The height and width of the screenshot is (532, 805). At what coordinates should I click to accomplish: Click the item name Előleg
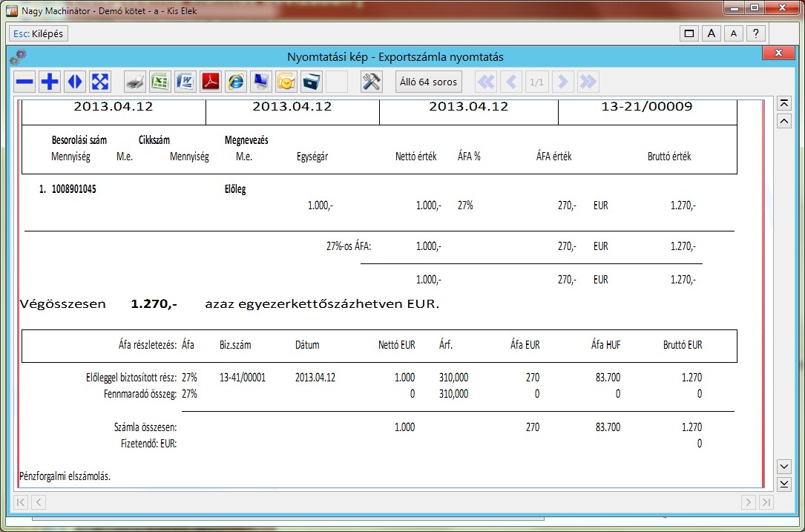[x=235, y=189]
